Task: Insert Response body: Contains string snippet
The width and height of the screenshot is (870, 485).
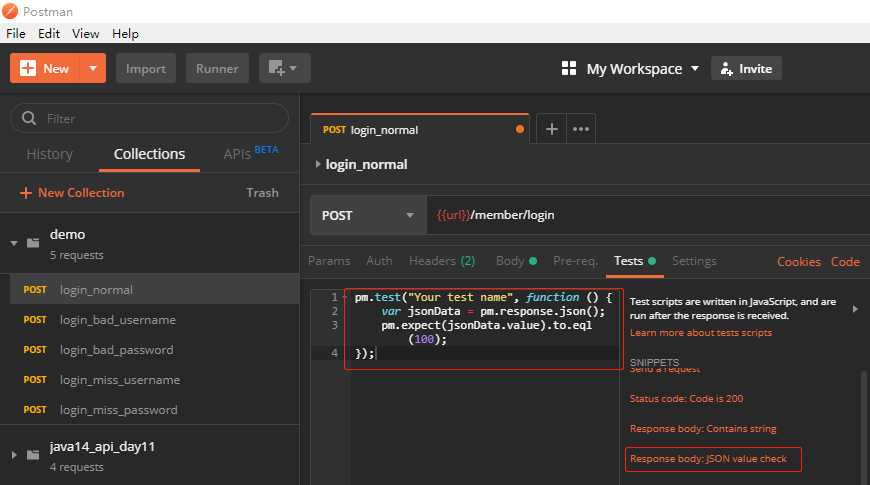Action: [x=703, y=428]
